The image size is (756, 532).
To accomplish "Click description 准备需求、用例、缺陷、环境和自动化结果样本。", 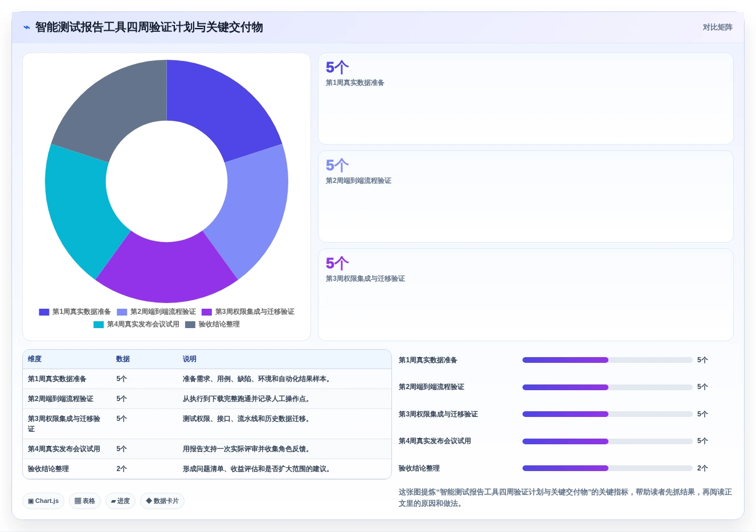I will point(258,379).
